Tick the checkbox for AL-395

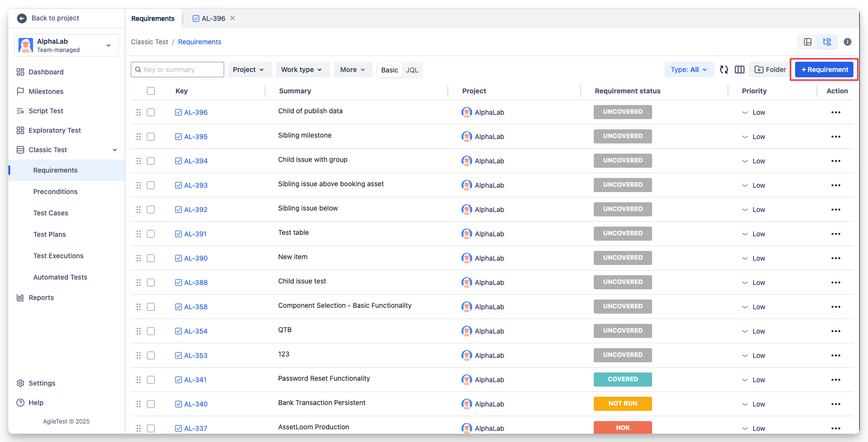click(x=151, y=137)
